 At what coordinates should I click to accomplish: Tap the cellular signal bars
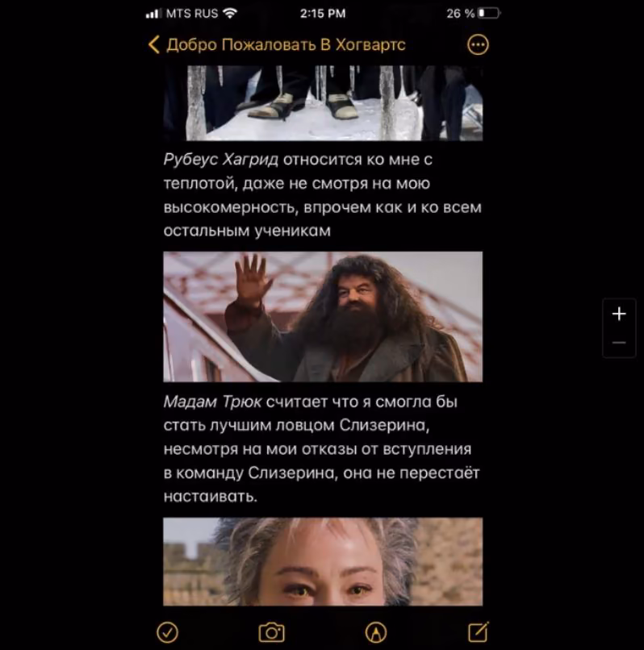[153, 14]
